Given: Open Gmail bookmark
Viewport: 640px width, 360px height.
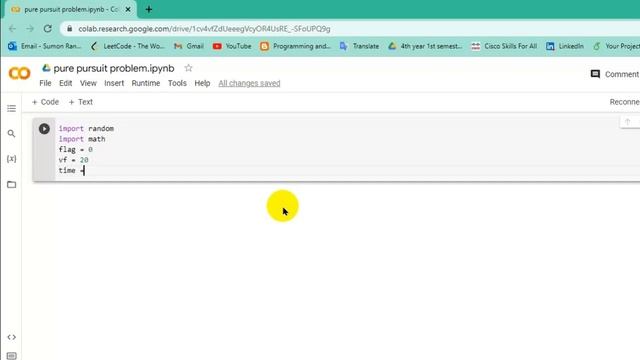Looking at the screenshot, I should click(189, 46).
